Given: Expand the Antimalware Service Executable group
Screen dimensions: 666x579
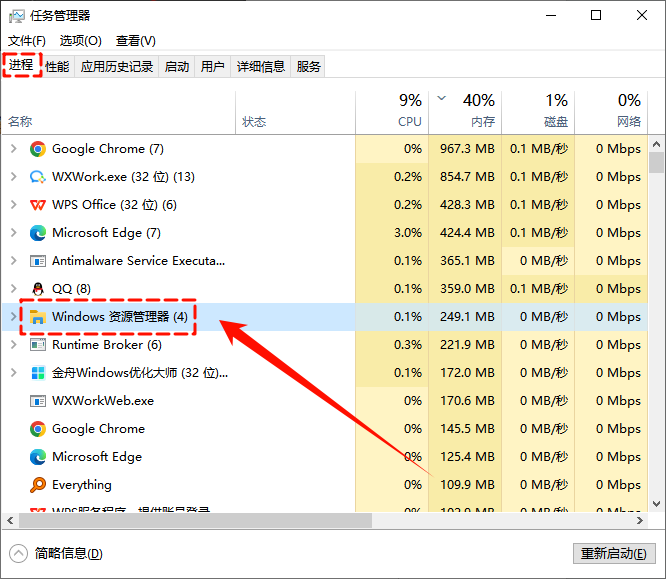Looking at the screenshot, I should [14, 261].
